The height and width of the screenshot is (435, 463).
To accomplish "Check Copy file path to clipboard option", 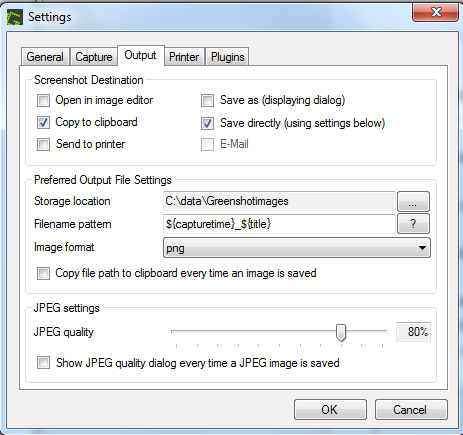I will [x=43, y=274].
